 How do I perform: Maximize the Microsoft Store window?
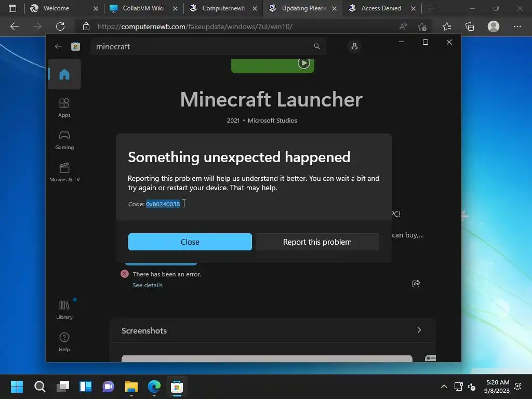pos(425,42)
